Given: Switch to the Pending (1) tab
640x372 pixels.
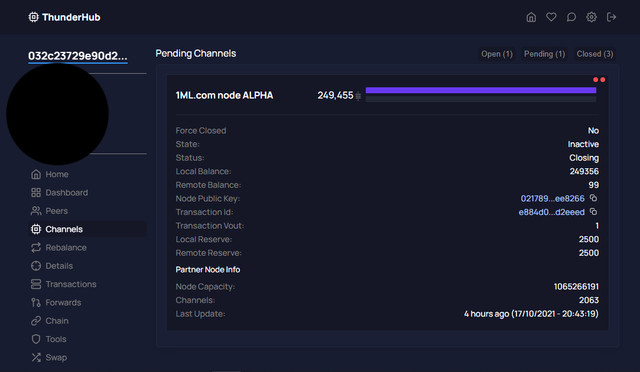Looking at the screenshot, I should 544,54.
